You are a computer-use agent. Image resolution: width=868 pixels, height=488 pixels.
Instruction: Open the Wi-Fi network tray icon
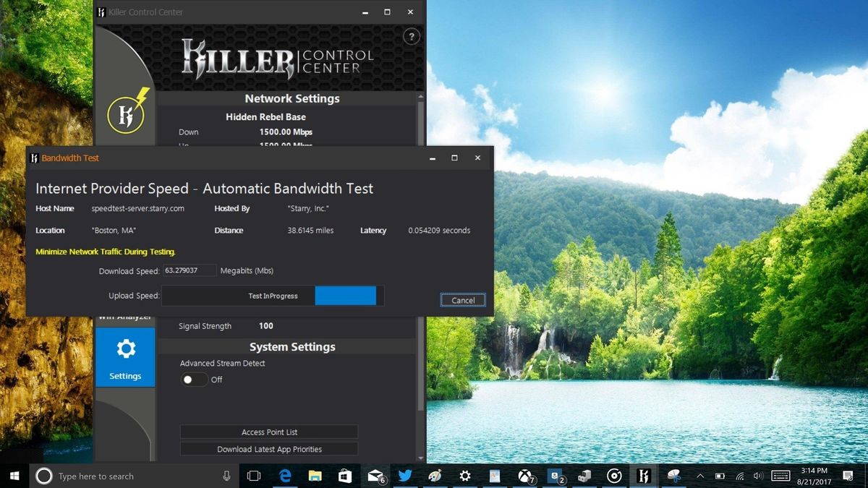click(739, 476)
